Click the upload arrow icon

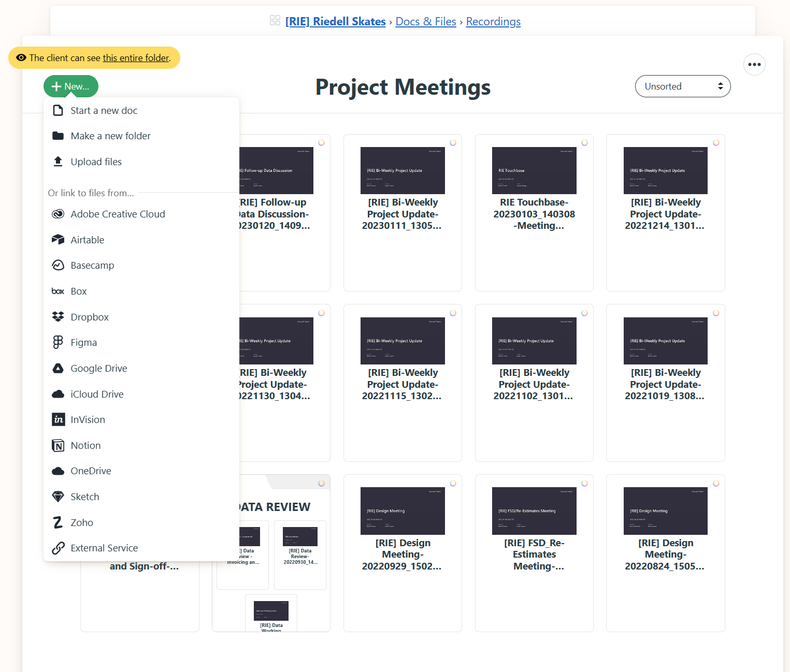(x=58, y=162)
